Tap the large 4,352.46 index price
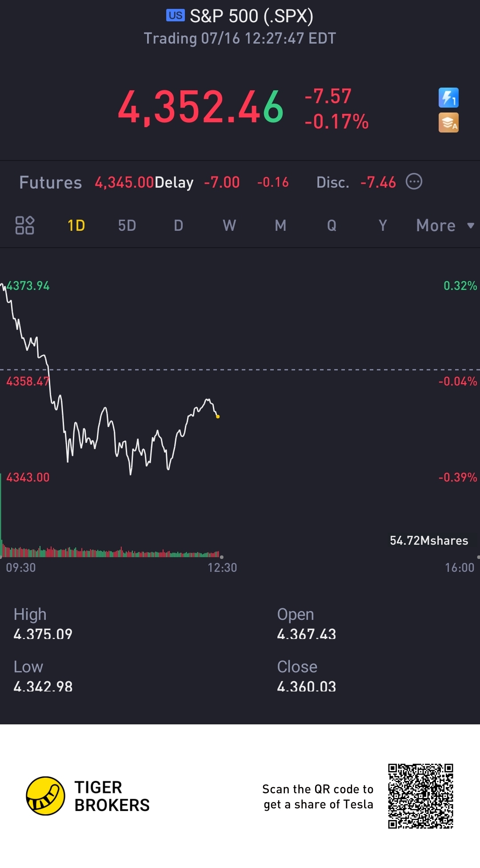The height and width of the screenshot is (868, 480). pos(200,107)
